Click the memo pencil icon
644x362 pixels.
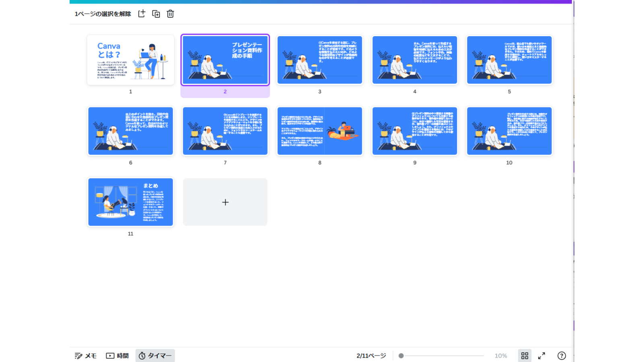click(78, 356)
